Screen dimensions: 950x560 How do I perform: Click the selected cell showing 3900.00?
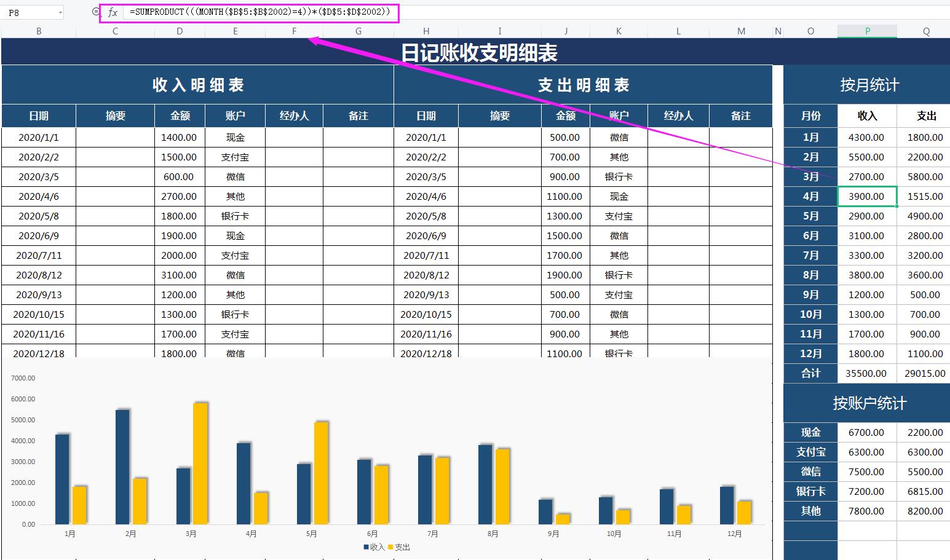tap(867, 196)
